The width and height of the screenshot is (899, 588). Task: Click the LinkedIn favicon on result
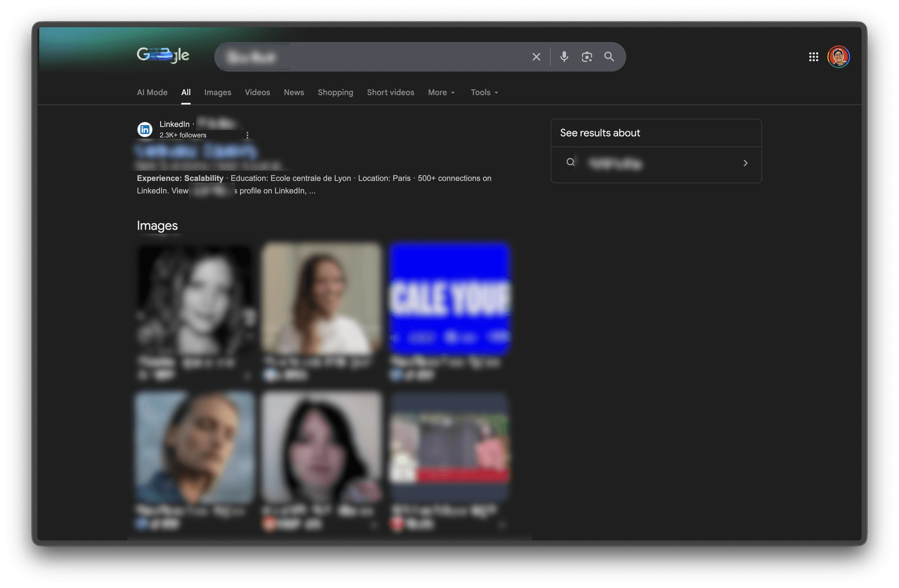click(145, 129)
